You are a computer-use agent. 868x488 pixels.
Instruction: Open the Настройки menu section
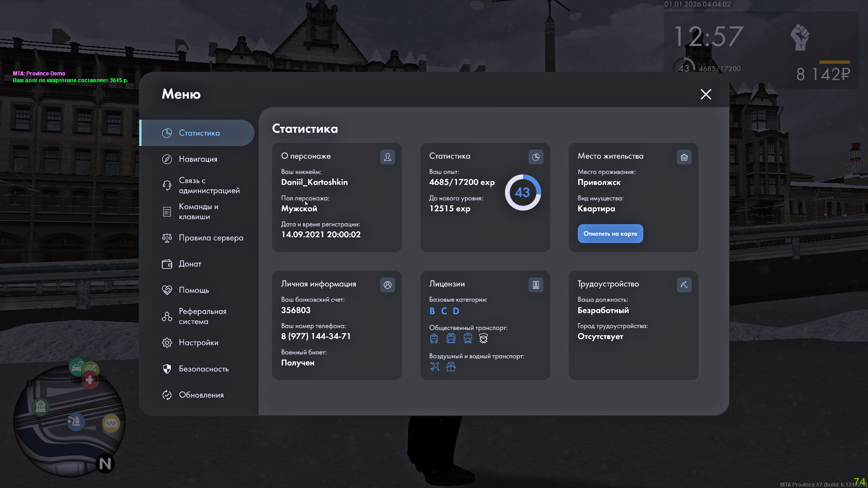(x=198, y=343)
